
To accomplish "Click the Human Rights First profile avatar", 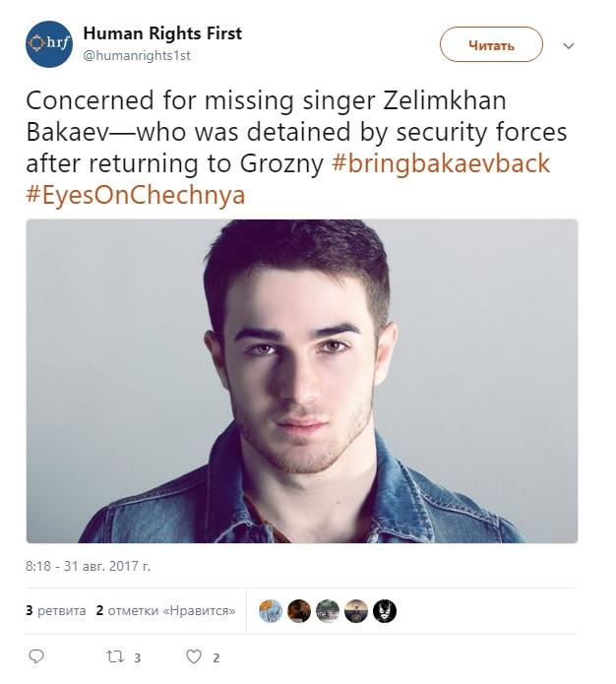I will click(x=49, y=43).
